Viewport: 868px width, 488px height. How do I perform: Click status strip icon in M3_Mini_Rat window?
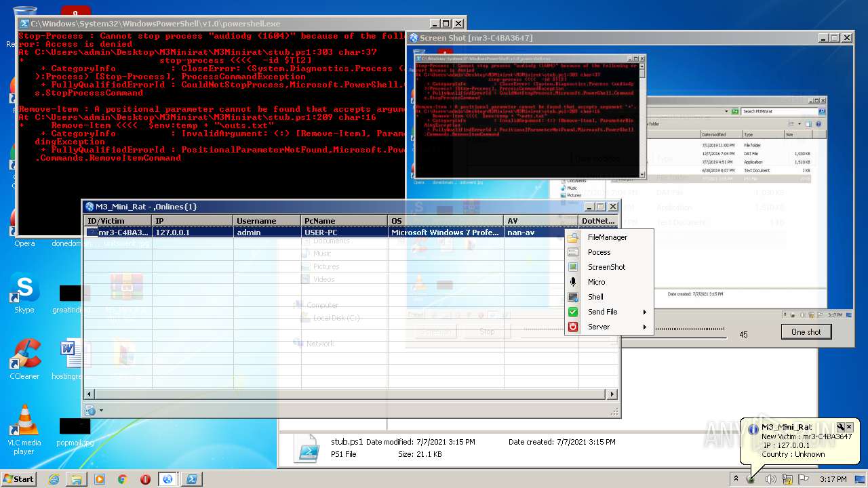point(90,410)
